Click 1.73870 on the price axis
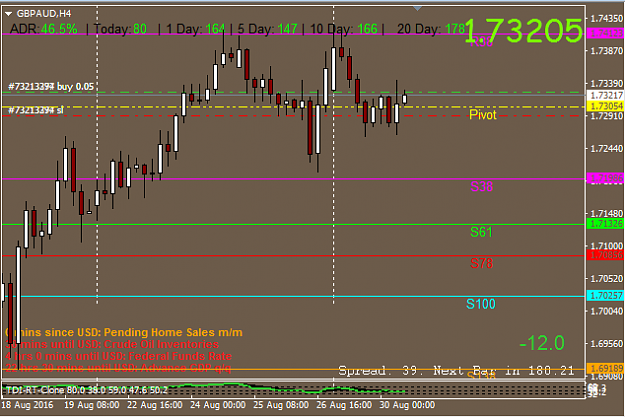The width and height of the screenshot is (625, 418). [x=606, y=51]
